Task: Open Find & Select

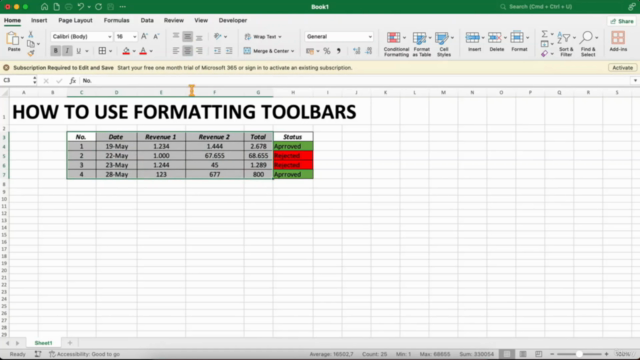Action: [x=588, y=44]
